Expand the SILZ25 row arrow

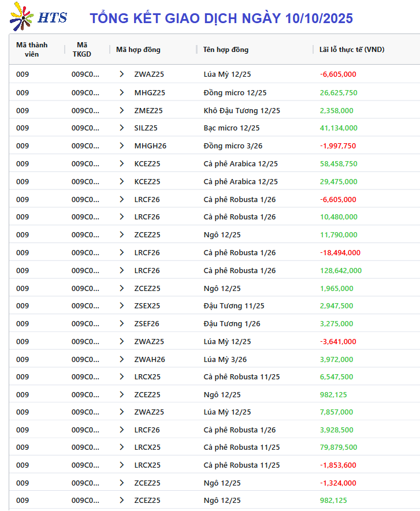coord(121,128)
